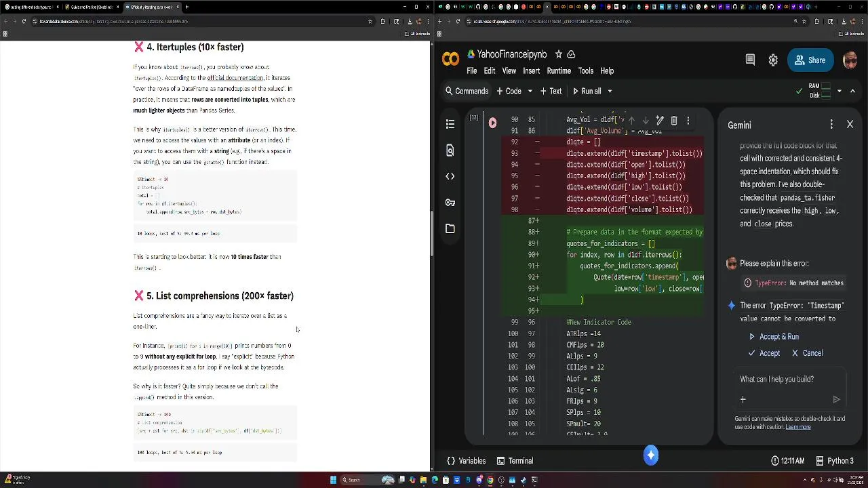Image resolution: width=868 pixels, height=488 pixels.
Task: Click the left browser vertical scrollbar
Action: coord(431,234)
